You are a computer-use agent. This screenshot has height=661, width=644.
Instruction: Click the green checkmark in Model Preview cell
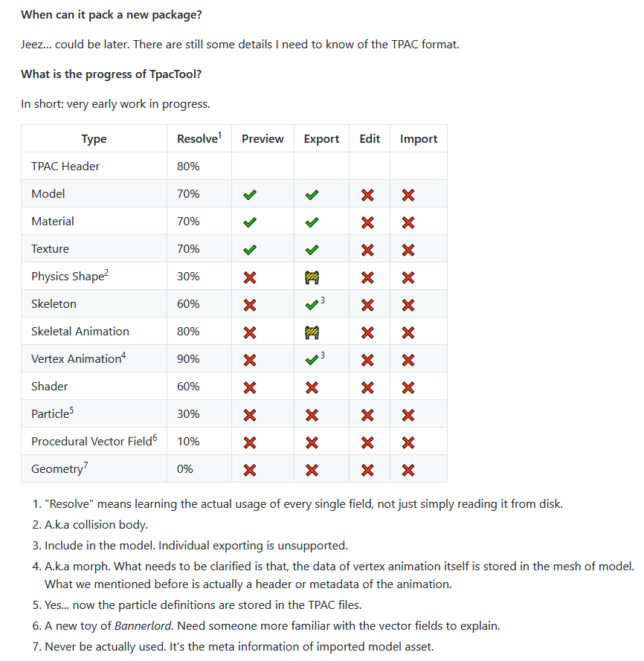point(250,195)
